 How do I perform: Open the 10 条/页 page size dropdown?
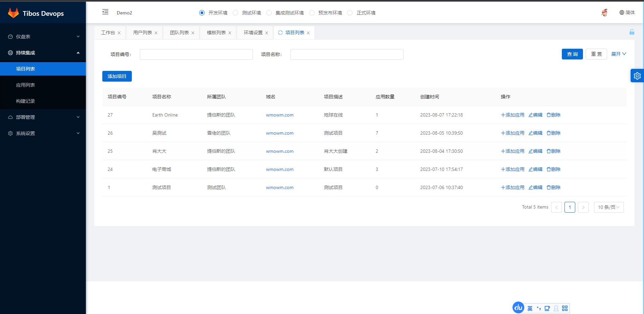(x=609, y=207)
